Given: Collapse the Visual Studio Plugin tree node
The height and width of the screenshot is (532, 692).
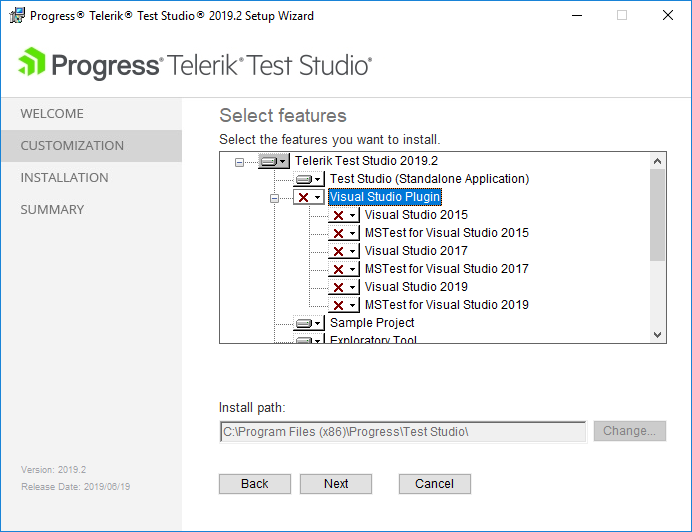Looking at the screenshot, I should click(x=274, y=198).
